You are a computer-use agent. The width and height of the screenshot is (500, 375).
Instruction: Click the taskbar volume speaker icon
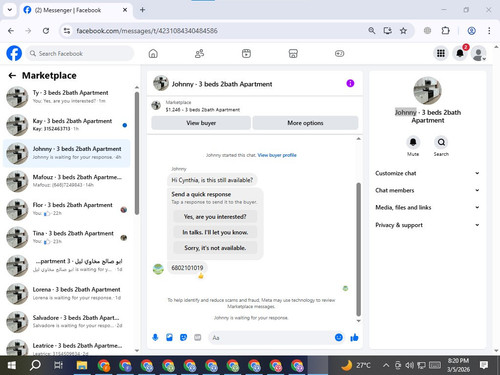(x=409, y=365)
